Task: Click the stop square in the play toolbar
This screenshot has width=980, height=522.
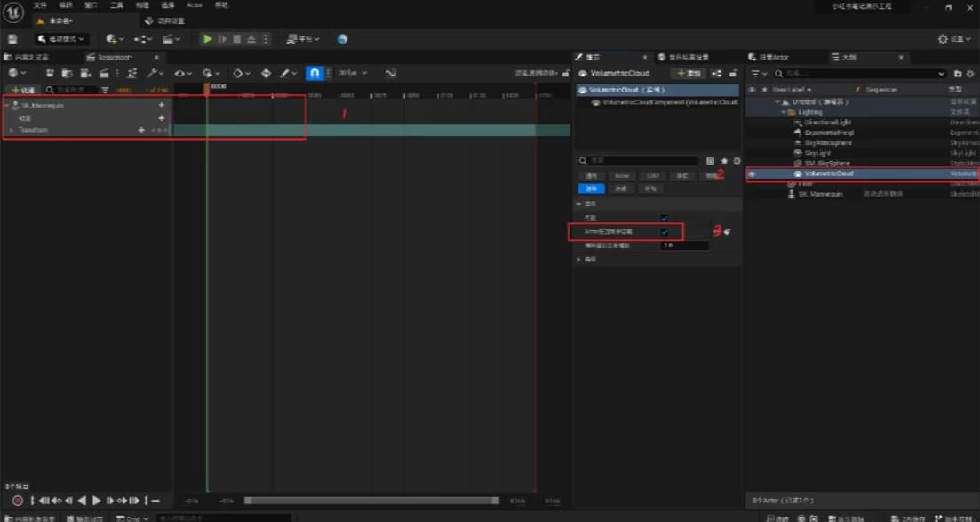Action: [x=237, y=39]
